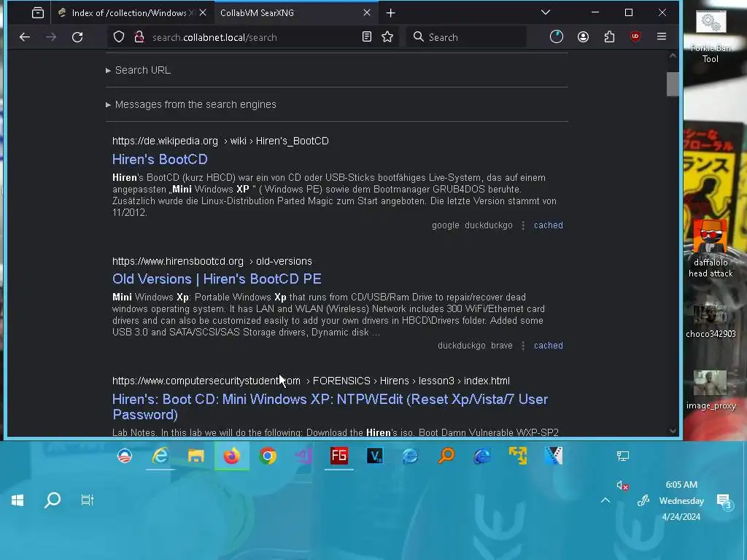Screen dimensions: 747x560
Task: Click the computersecuritystudent.com result URL
Action: 311,381
